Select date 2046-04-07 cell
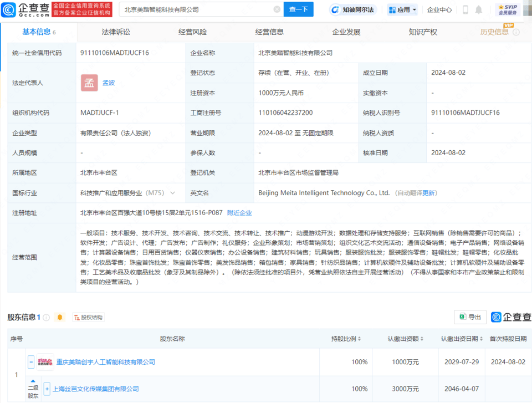This screenshot has width=532, height=403. pos(462,389)
